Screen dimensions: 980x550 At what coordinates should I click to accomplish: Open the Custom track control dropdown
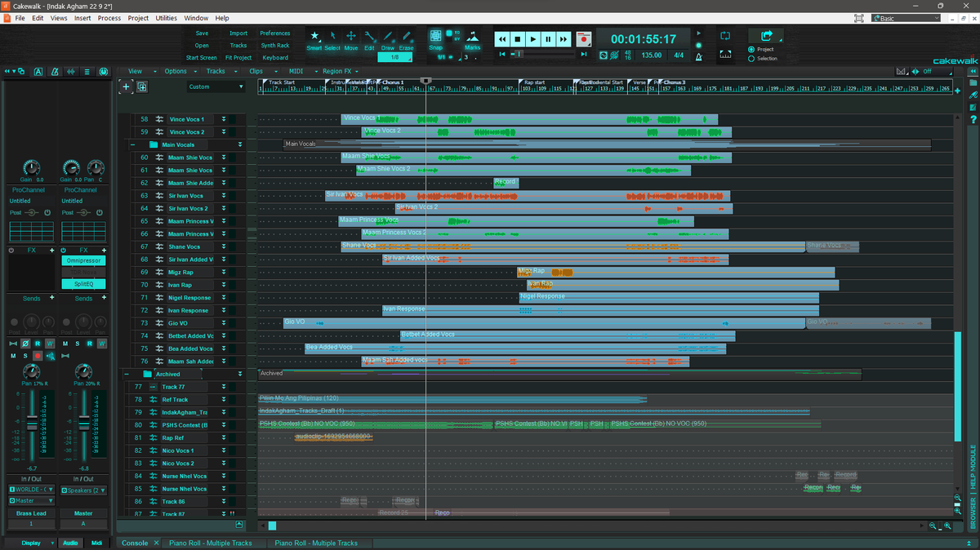tap(216, 86)
